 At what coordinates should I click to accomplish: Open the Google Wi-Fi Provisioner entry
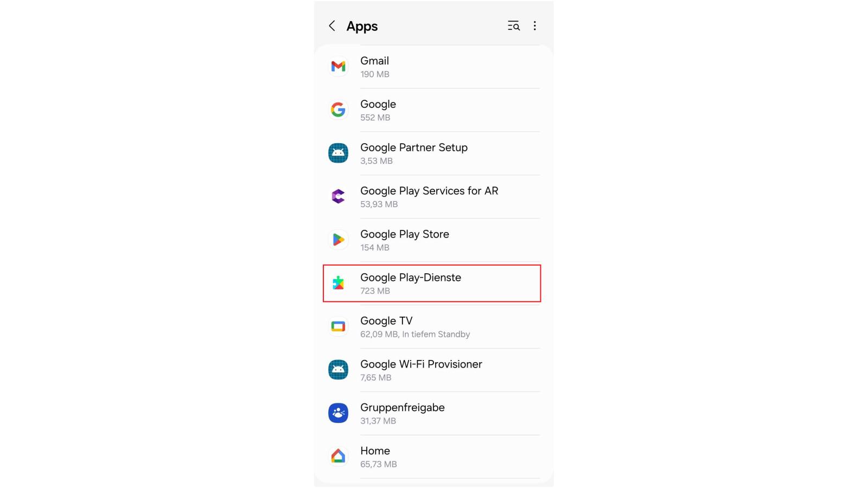coord(433,370)
